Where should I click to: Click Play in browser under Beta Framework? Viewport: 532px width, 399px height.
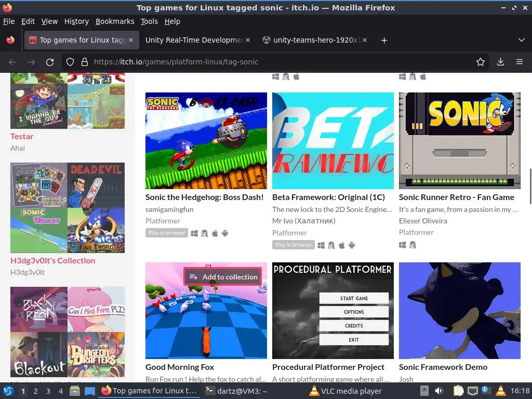tap(293, 245)
